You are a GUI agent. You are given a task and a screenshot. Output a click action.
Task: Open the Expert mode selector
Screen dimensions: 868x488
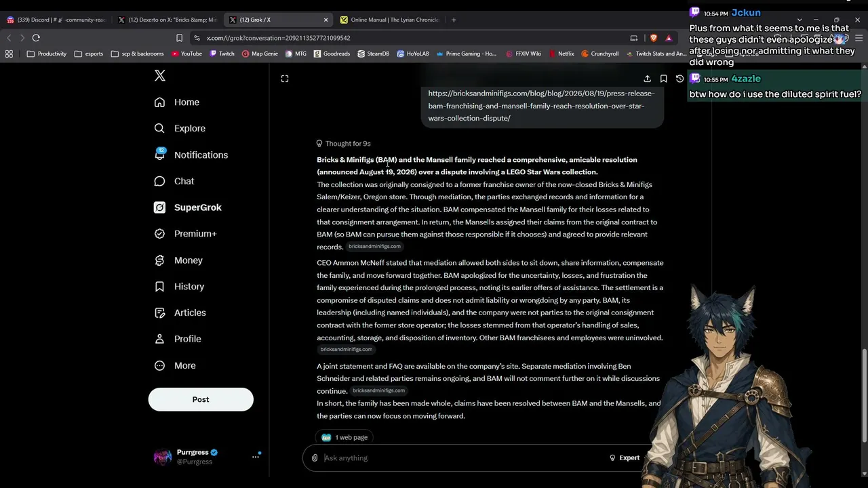625,458
